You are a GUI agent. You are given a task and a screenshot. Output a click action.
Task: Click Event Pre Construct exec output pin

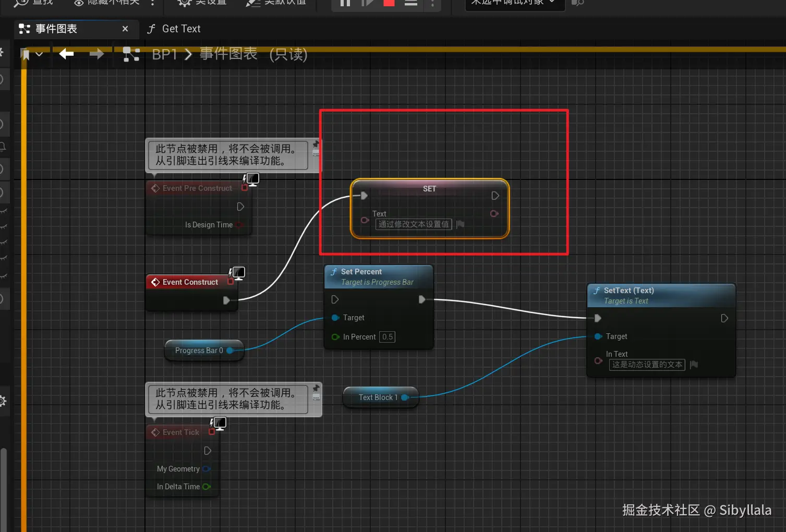(x=240, y=207)
